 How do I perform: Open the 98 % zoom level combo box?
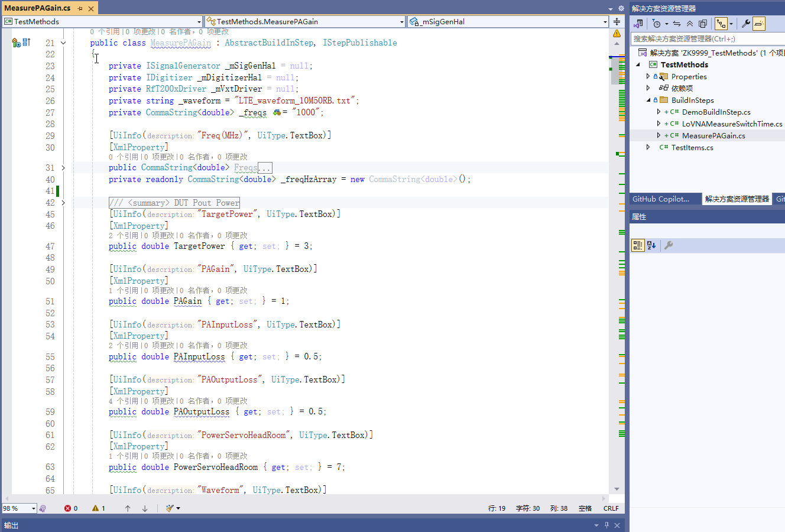19,508
